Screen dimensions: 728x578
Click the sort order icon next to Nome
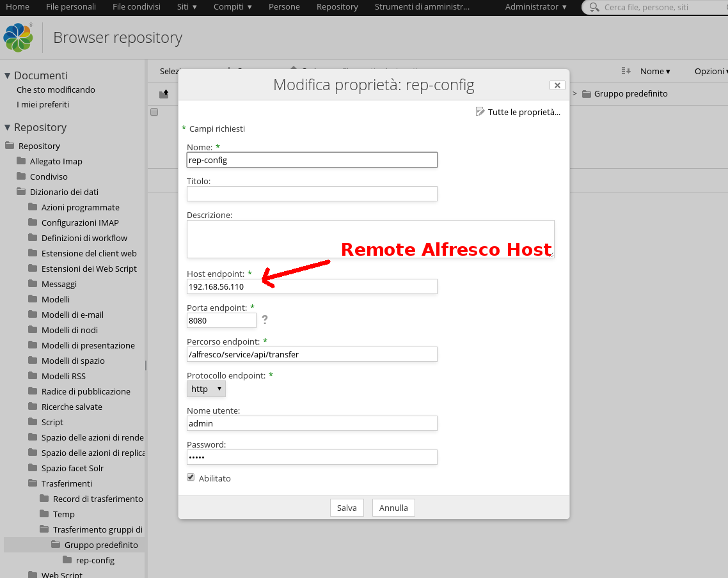click(x=626, y=71)
